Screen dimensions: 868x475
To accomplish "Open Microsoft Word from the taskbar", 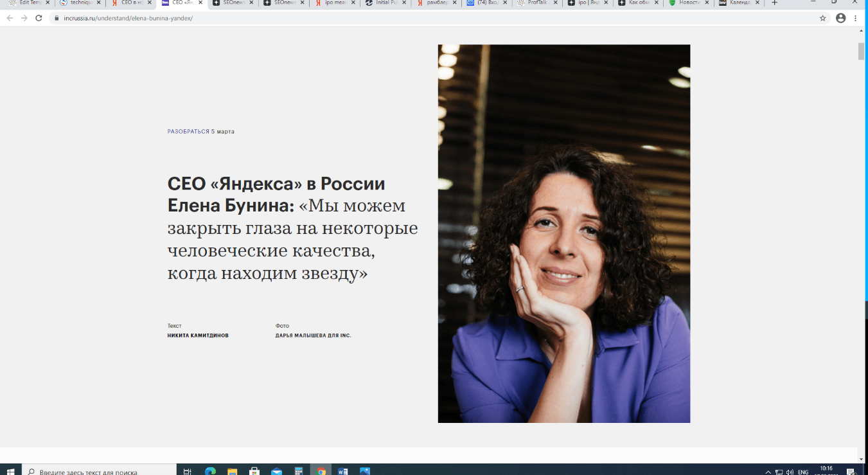I will (x=342, y=471).
